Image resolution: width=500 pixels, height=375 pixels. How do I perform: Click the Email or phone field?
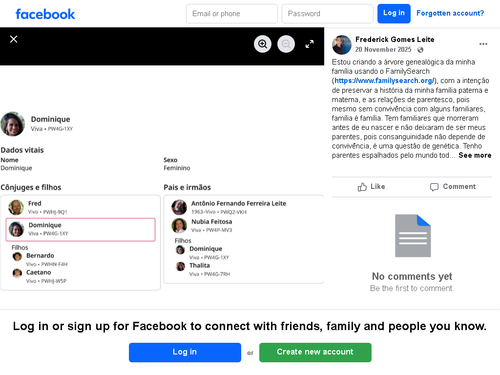pyautogui.click(x=232, y=14)
